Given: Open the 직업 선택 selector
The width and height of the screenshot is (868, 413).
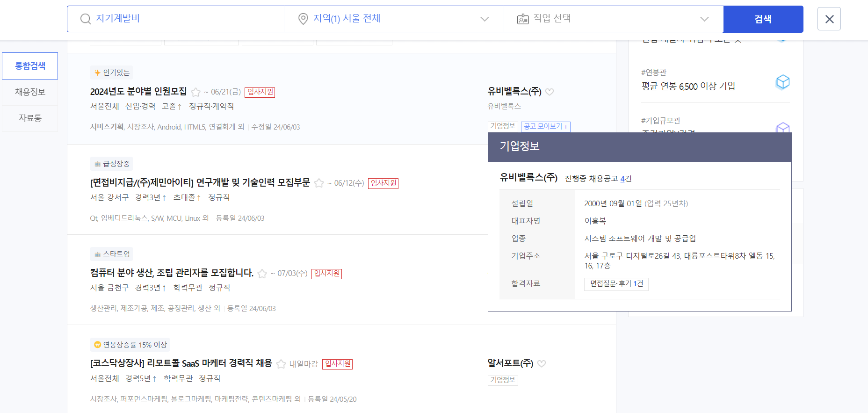Looking at the screenshot, I should [614, 19].
